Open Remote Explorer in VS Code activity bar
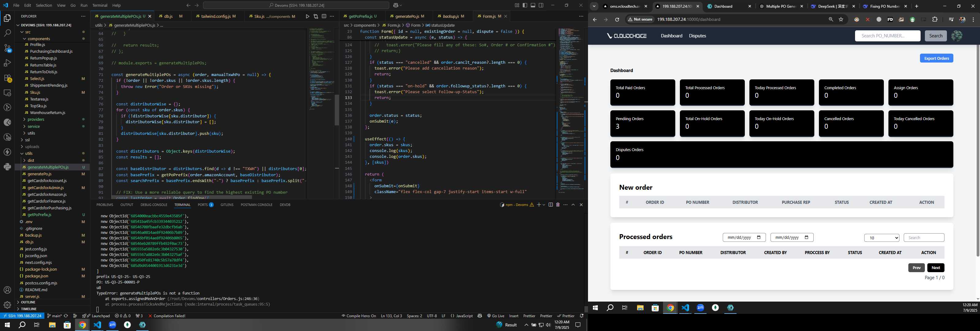The width and height of the screenshot is (980, 331). pos(7,93)
